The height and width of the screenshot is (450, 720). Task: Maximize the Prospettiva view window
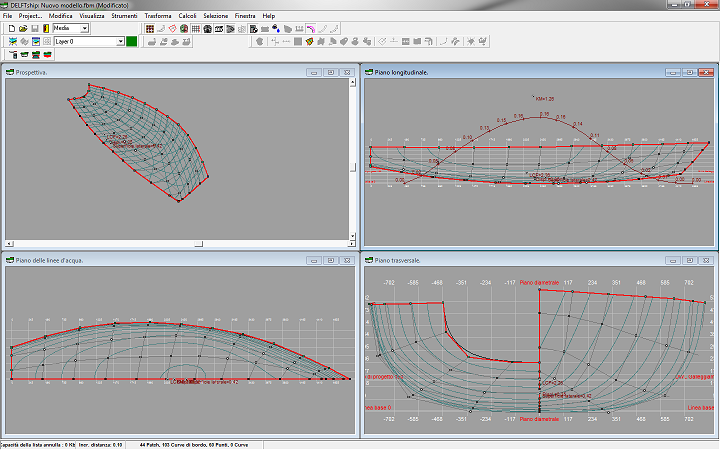(x=331, y=73)
